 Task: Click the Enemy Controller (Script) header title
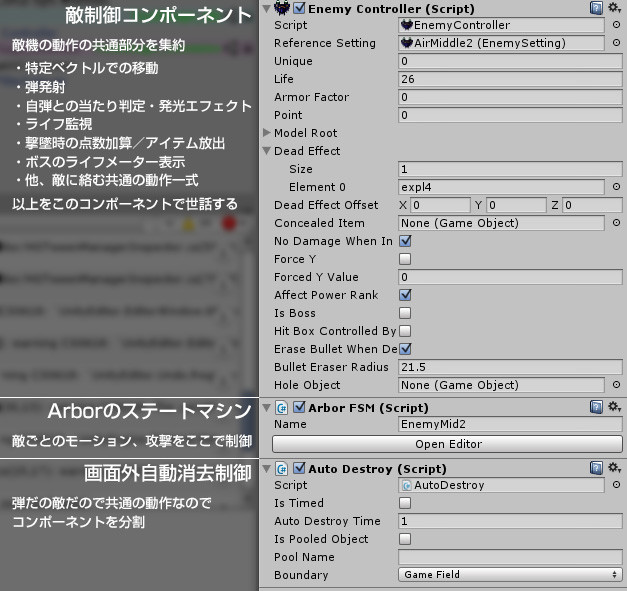391,8
